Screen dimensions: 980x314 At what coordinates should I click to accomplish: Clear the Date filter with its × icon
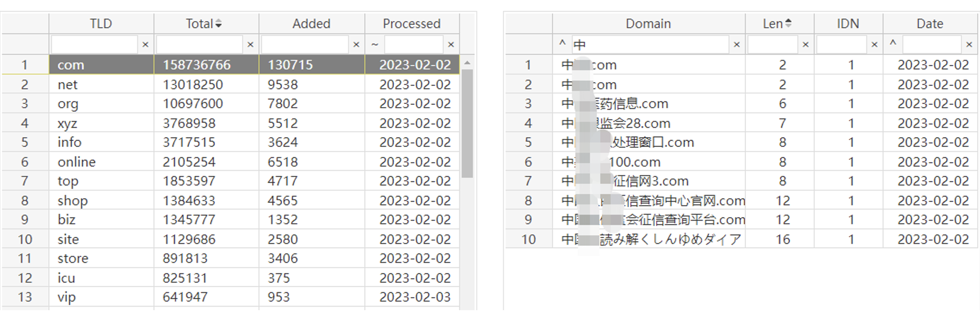pos(969,45)
